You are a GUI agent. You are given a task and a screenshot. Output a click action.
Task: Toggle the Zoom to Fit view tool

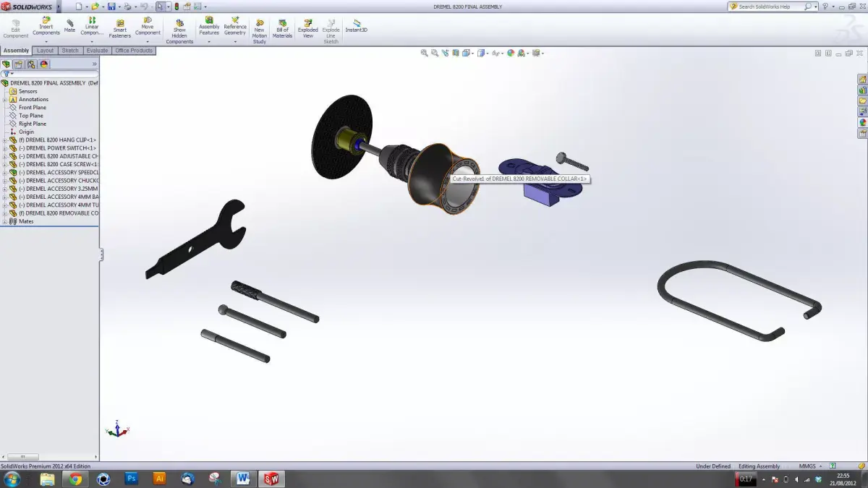[424, 53]
